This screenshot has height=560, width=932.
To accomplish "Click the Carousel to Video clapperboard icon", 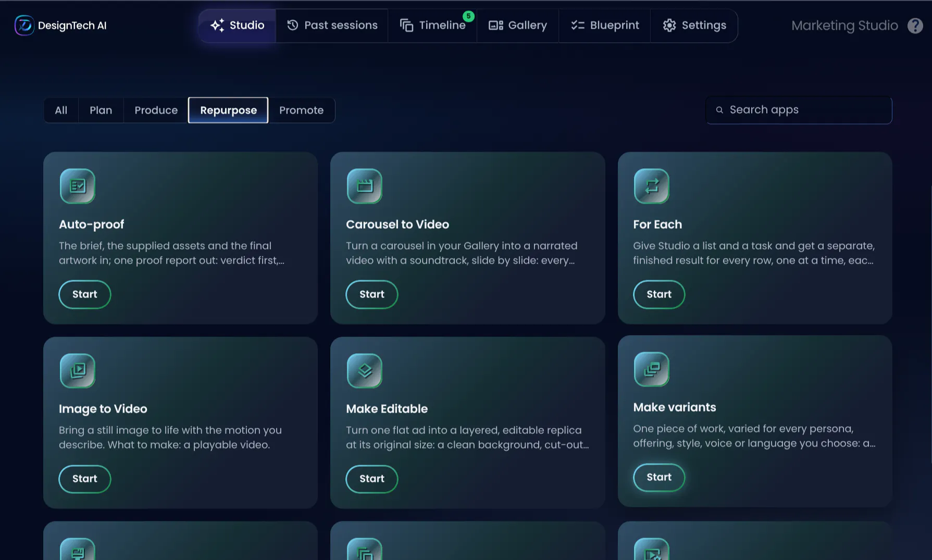I will pos(365,186).
